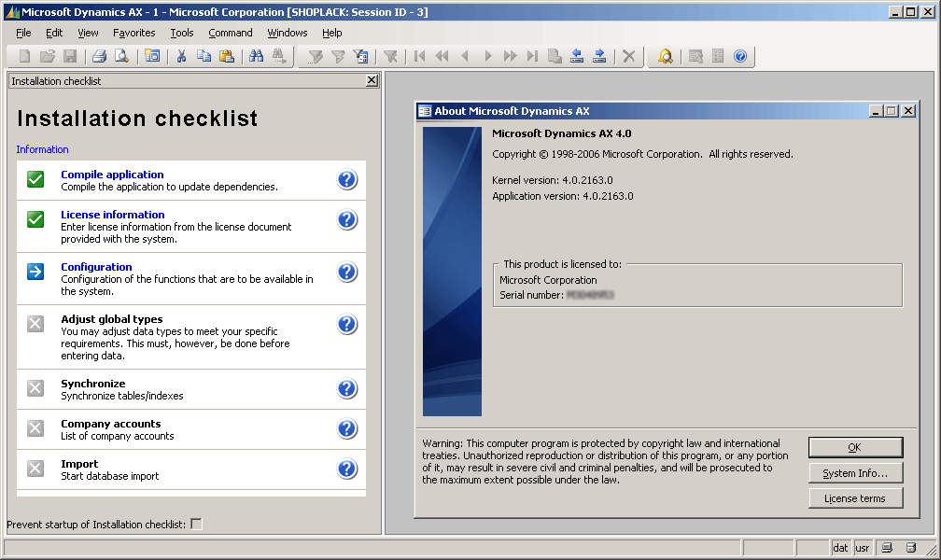Open Help via toolbar question mark icon

740,56
